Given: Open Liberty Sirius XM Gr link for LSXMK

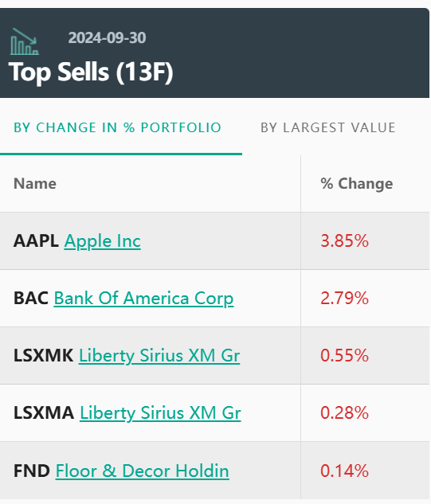Looking at the screenshot, I should click(159, 355).
